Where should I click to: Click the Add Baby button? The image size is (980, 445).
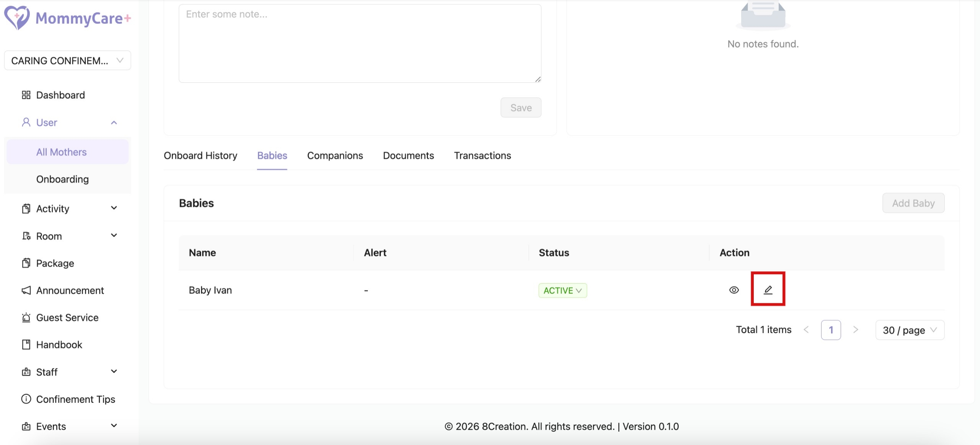point(913,203)
